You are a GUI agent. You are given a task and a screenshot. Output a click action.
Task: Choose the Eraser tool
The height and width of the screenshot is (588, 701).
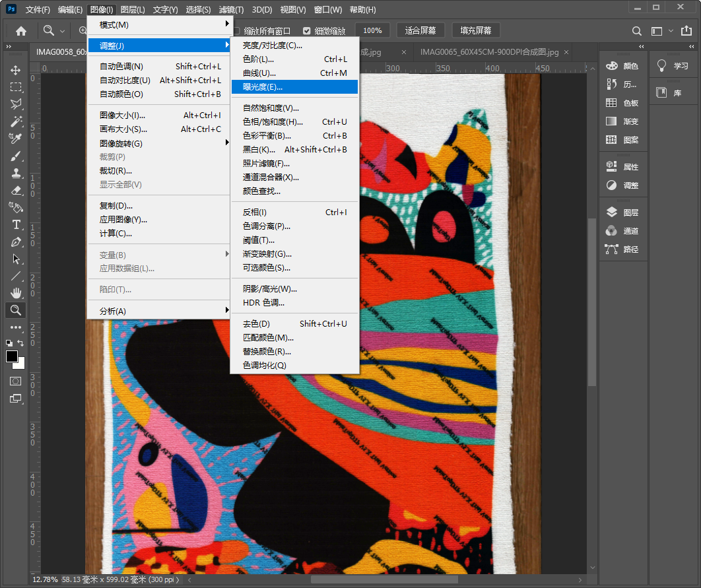click(x=16, y=190)
